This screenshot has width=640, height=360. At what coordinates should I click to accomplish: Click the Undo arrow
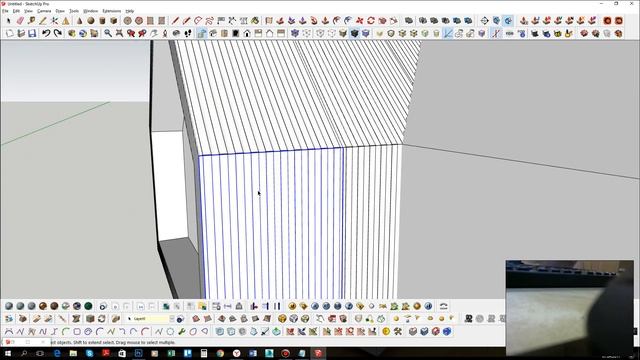tap(46, 33)
